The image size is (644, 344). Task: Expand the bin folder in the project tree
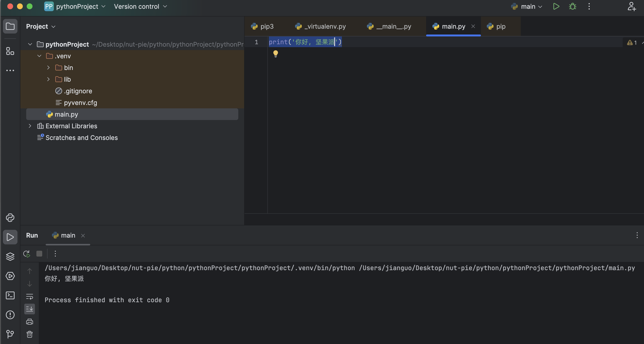pos(49,68)
